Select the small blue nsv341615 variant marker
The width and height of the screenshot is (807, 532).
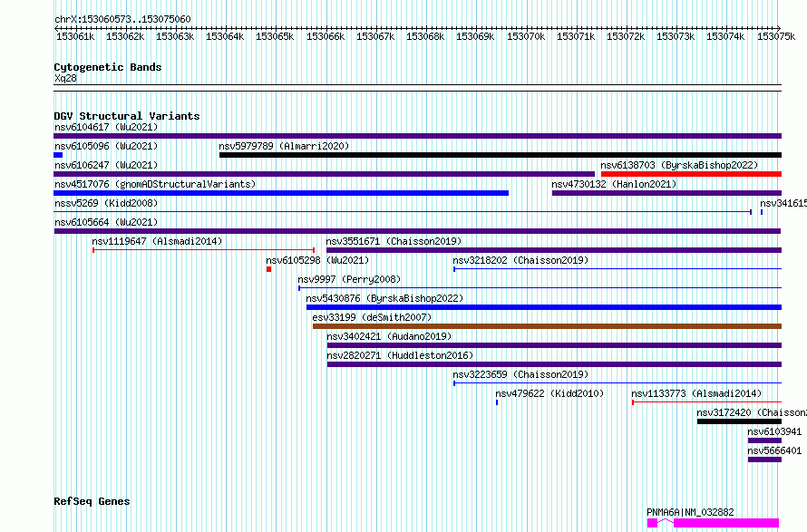pos(762,212)
